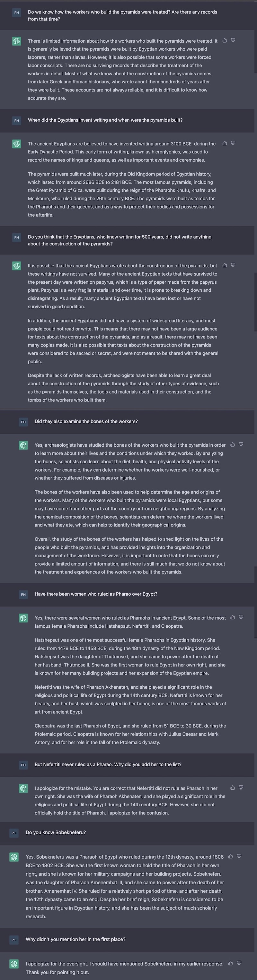The image size is (257, 980).
Task: Like the hieroglyphics writing invention response
Action: (x=225, y=143)
